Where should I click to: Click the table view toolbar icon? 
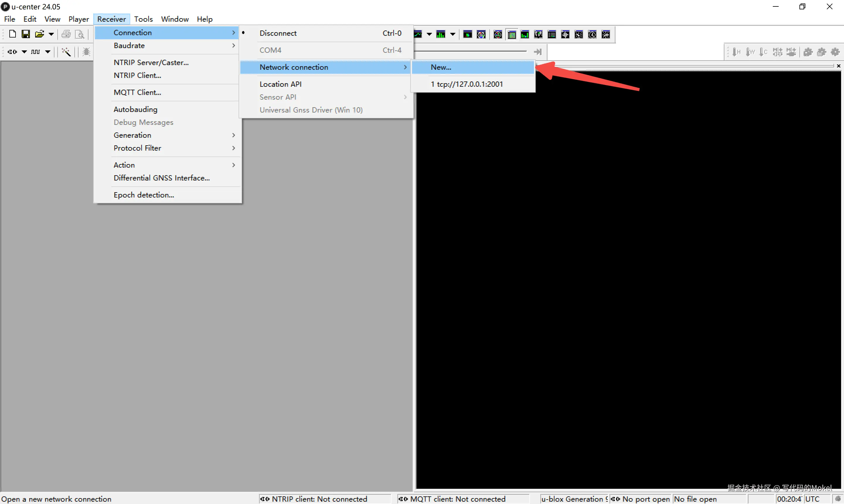552,34
